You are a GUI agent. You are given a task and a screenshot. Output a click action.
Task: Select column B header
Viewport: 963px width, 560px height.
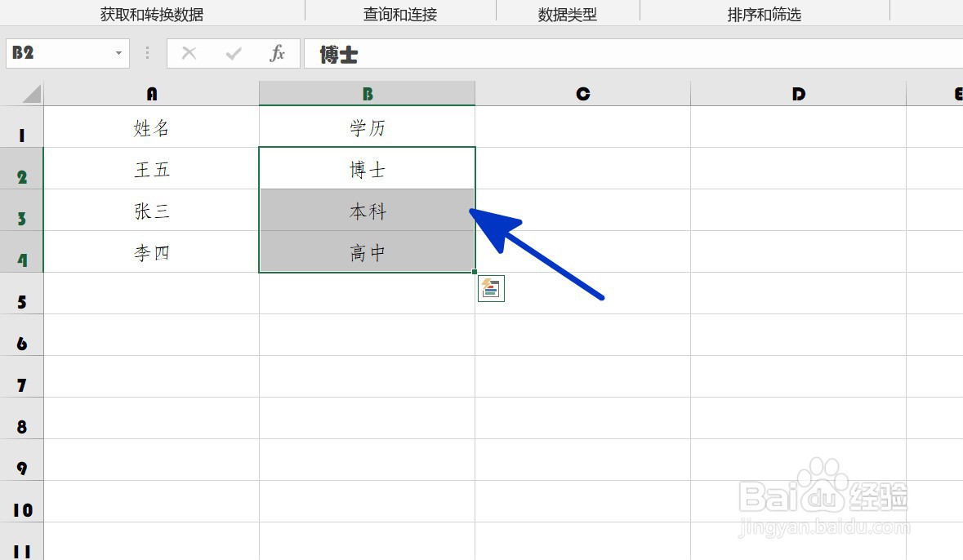pyautogui.click(x=367, y=92)
